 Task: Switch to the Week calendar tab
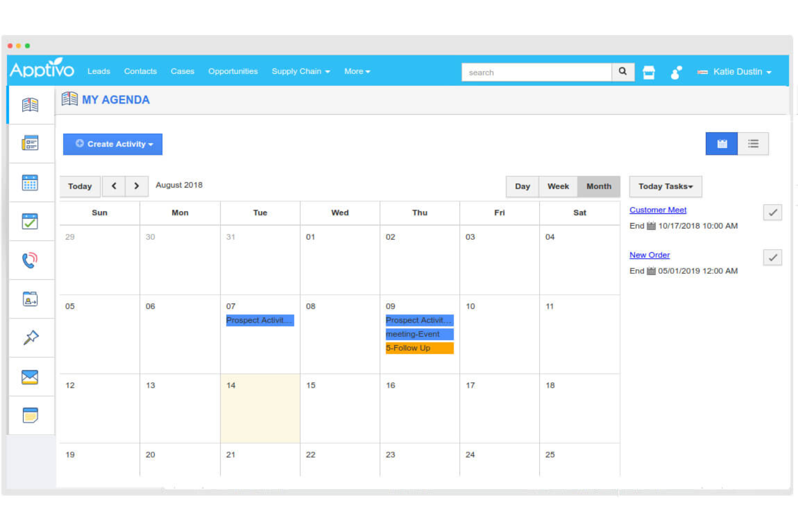(558, 186)
